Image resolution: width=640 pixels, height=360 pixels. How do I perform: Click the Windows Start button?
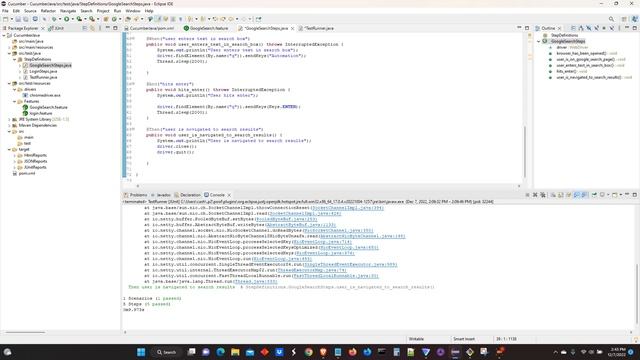(141, 352)
